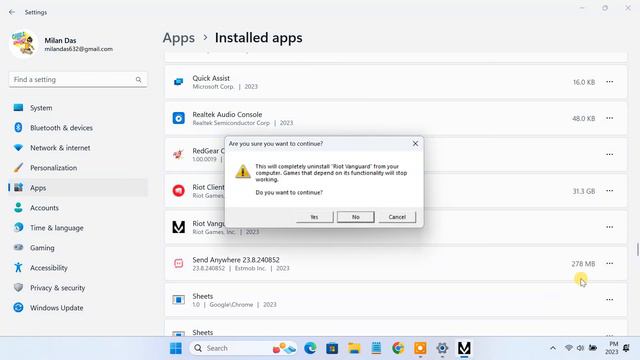
Task: Click the Sheets app icon
Action: [178, 300]
